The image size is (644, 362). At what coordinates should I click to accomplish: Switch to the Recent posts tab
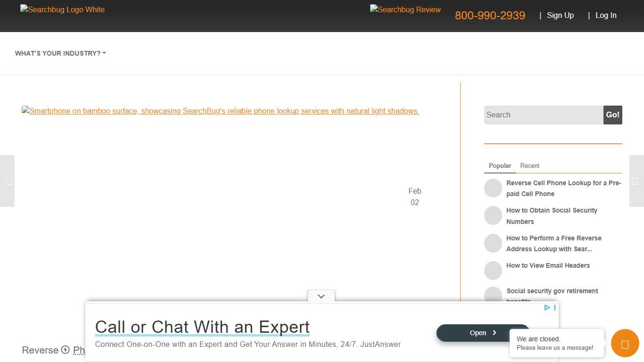coord(529,166)
